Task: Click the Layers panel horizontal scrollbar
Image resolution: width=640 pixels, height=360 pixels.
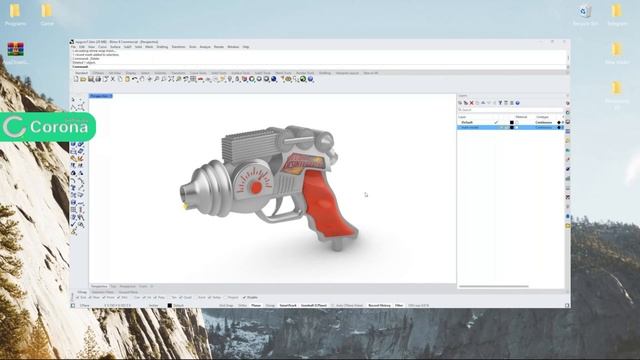Action: (x=494, y=287)
